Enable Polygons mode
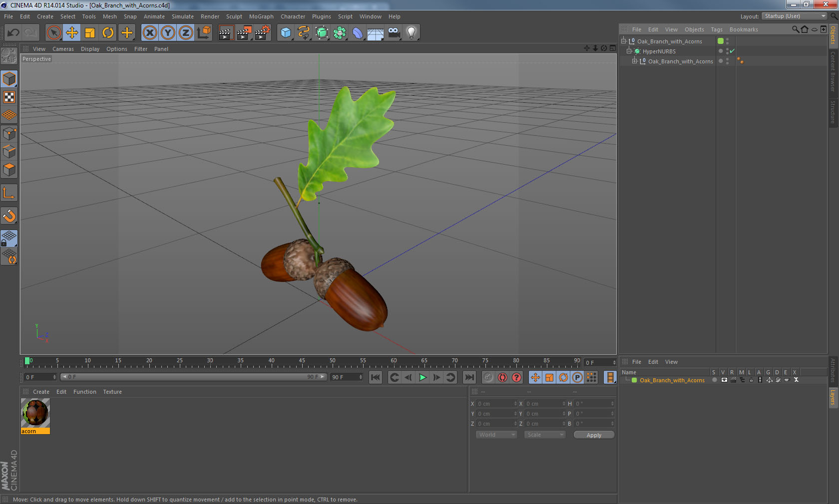The height and width of the screenshot is (504, 839). [x=9, y=170]
